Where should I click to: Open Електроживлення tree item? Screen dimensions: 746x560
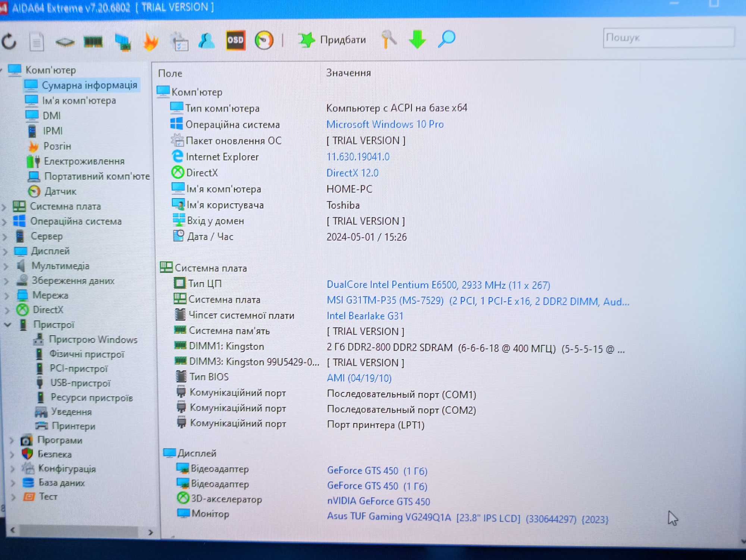point(84,161)
